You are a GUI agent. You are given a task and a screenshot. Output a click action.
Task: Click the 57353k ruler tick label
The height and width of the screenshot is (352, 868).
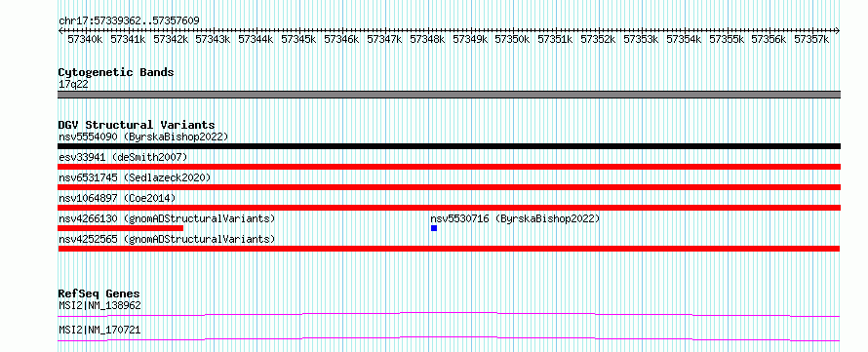(x=642, y=39)
